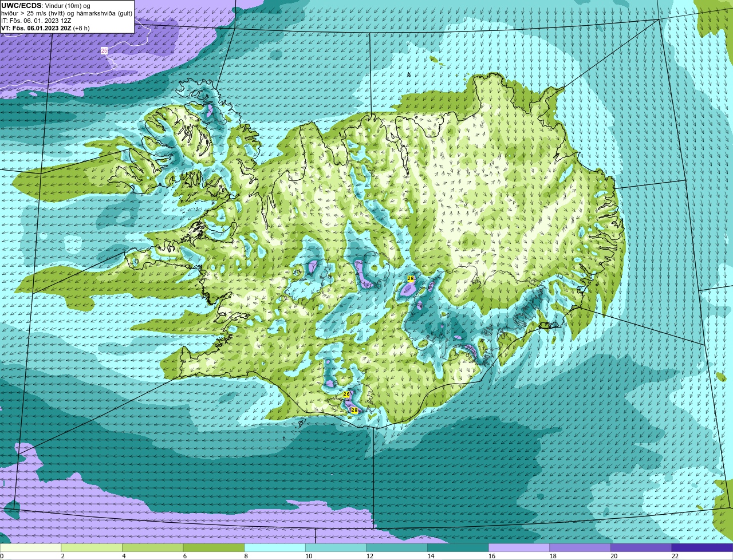
Task: Select the 18–20 m/s purple legend swatch
Action: coord(580,548)
